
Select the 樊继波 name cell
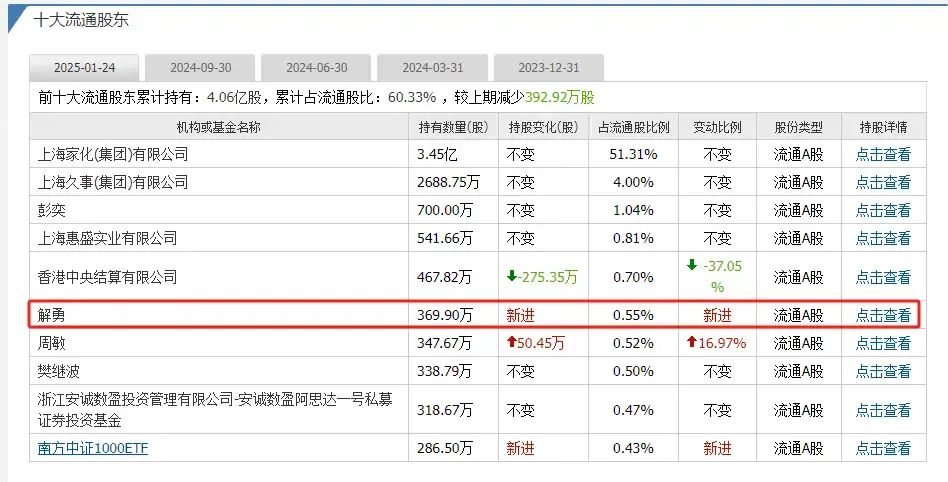click(x=219, y=371)
